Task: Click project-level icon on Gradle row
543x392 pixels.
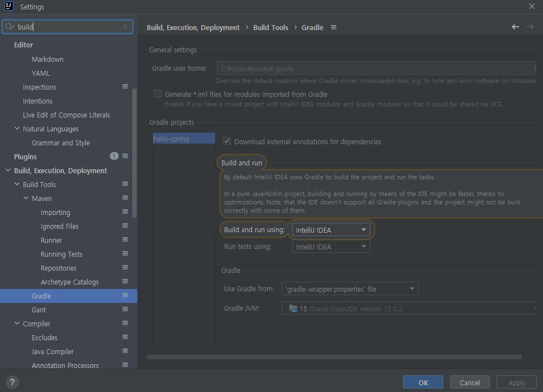Action: coord(125,295)
